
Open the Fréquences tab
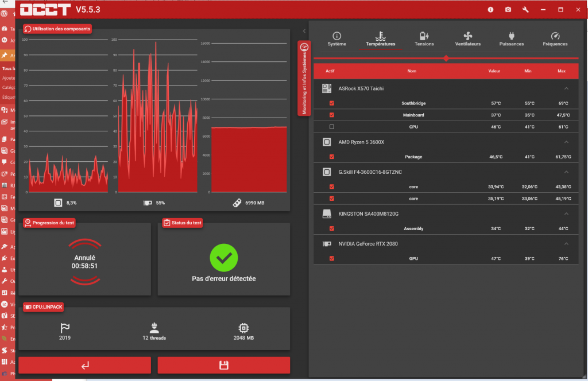click(x=555, y=39)
